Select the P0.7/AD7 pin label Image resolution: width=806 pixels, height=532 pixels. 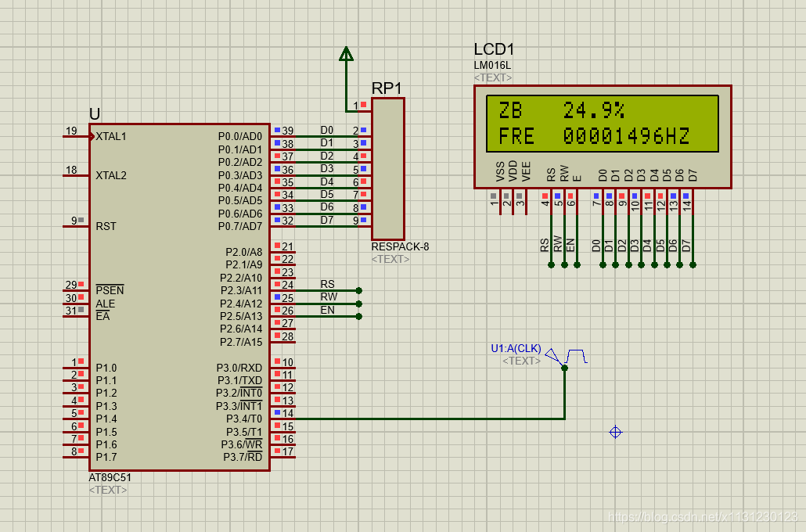(x=240, y=226)
